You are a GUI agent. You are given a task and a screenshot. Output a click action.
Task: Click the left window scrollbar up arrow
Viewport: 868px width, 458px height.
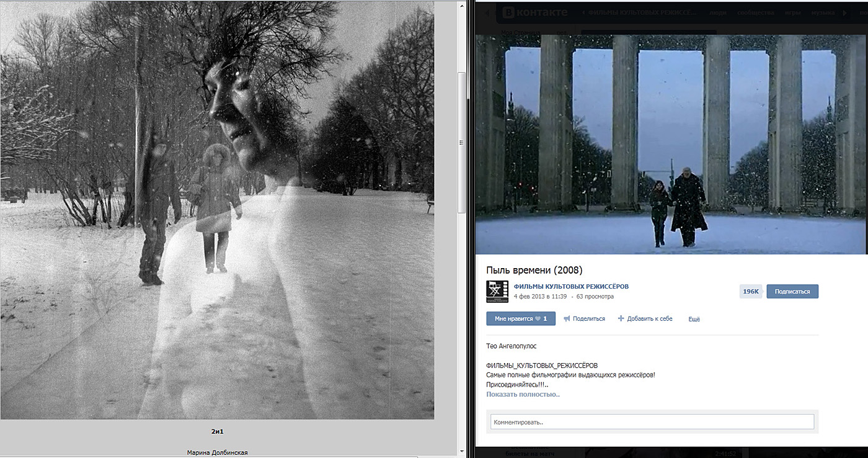click(x=461, y=5)
